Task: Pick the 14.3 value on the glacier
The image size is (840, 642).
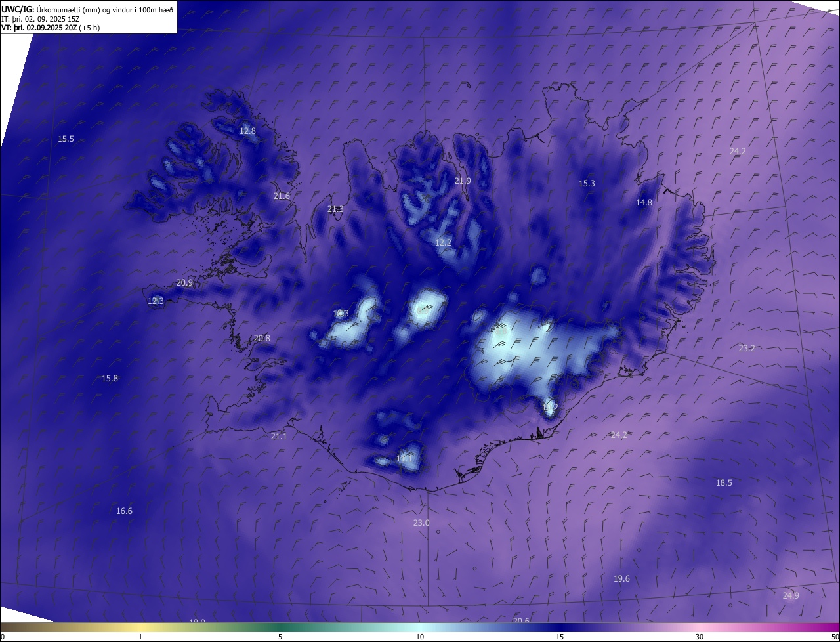Action: [x=341, y=313]
